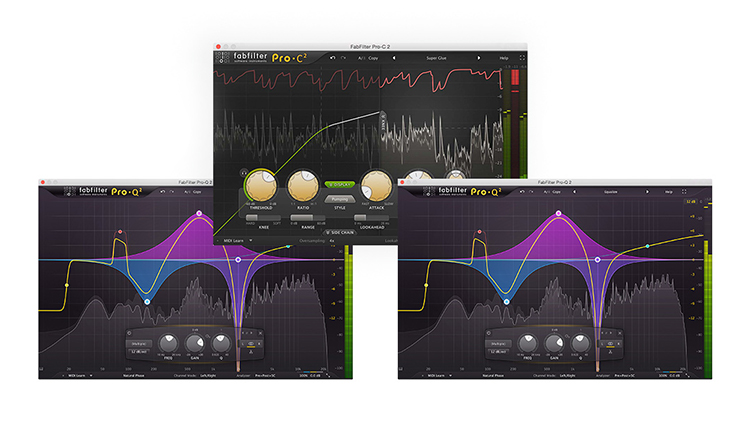Click the redo arrow in Pro-C 2
Screen dimensions: 750x430
tap(343, 58)
